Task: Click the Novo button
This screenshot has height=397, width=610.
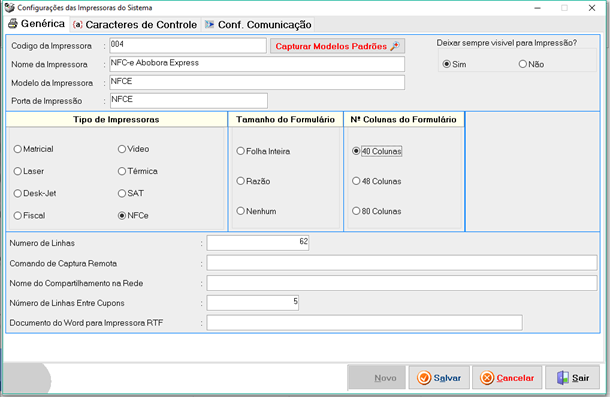Action: [377, 378]
